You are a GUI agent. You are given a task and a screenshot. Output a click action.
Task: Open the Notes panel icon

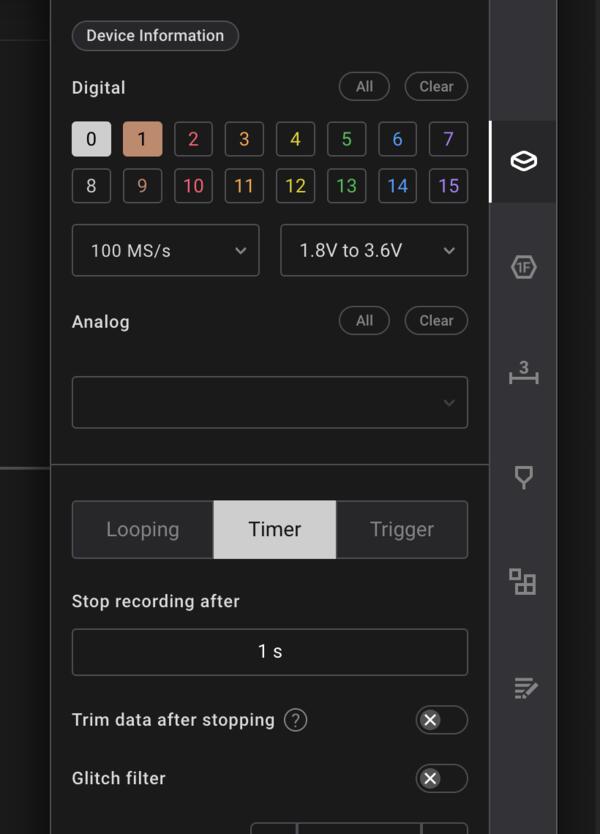tap(523, 687)
